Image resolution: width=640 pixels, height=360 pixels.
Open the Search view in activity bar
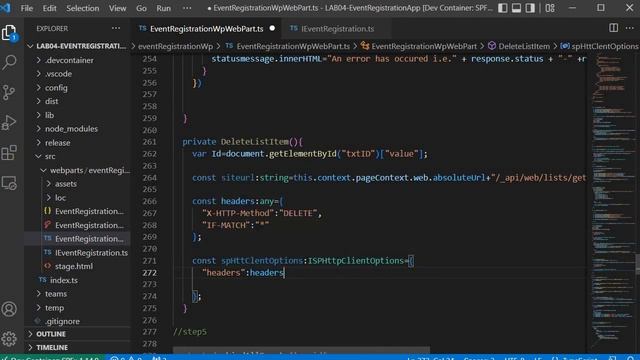(9, 62)
